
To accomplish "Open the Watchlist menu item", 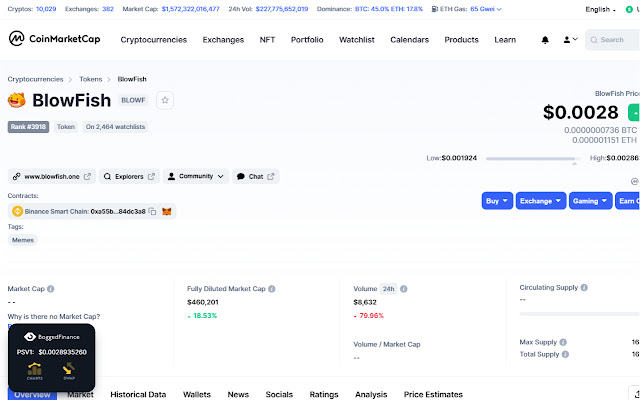I will pyautogui.click(x=357, y=40).
